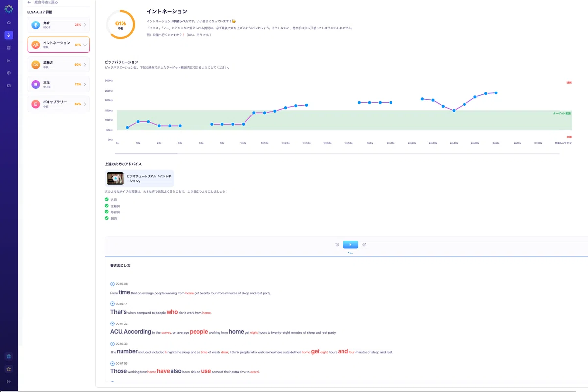
Task: Select the microphone speech icon in sidebar
Action: point(9,35)
